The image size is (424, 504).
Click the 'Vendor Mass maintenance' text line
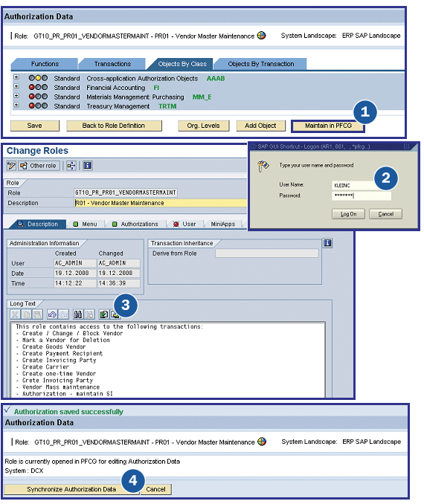click(x=61, y=387)
